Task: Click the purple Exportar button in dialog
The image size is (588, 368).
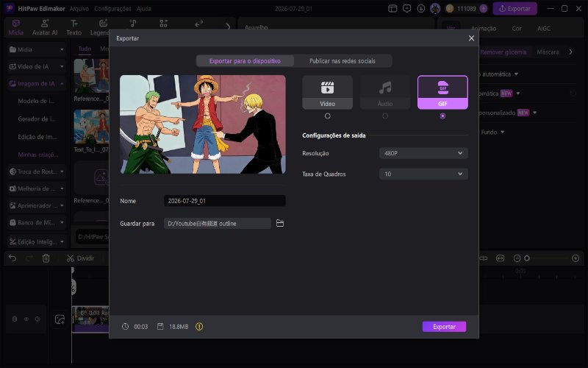Action: click(x=444, y=327)
